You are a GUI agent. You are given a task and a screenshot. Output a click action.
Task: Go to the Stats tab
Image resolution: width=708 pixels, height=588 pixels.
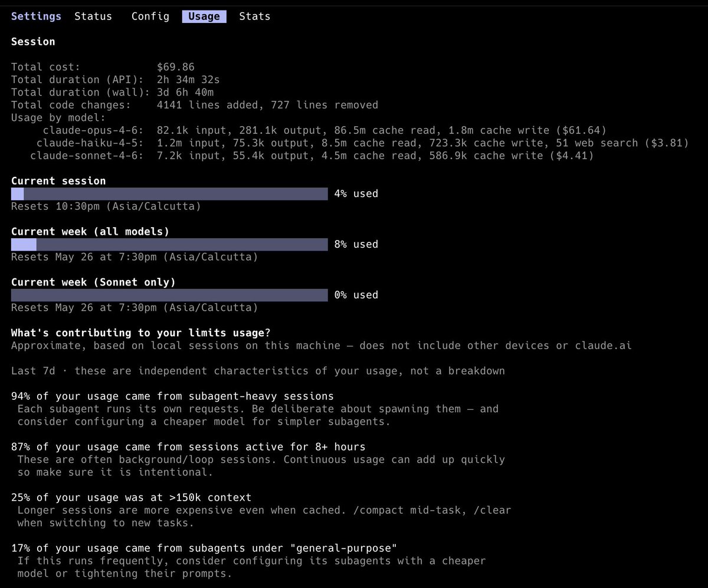(255, 17)
